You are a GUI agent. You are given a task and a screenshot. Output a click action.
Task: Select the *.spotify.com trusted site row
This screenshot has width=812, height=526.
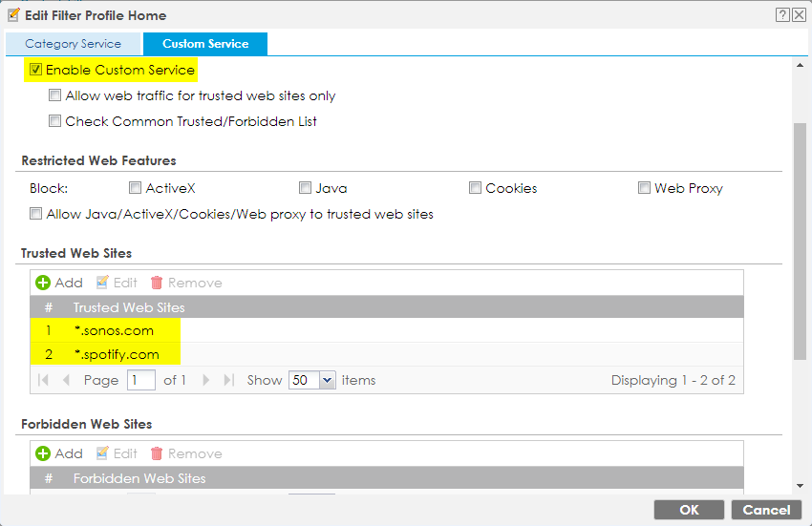[116, 355]
